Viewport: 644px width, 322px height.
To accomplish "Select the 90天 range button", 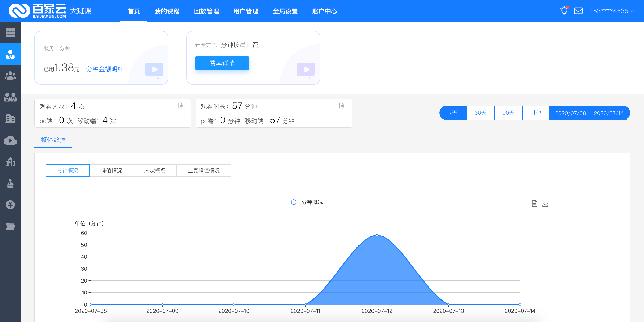I will click(x=508, y=113).
